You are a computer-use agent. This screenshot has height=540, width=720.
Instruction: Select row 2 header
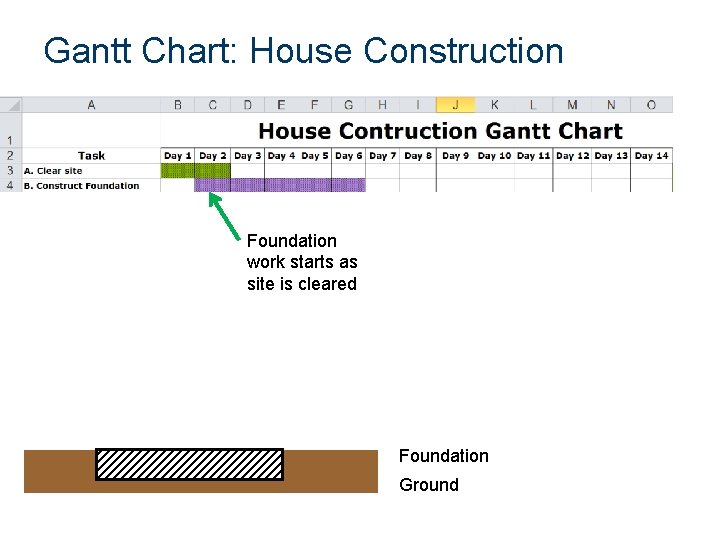click(11, 155)
